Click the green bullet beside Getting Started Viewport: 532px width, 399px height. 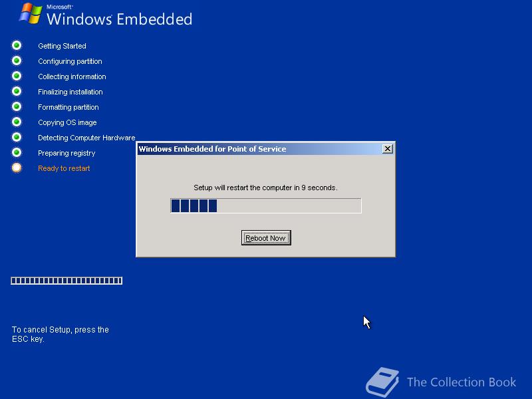tap(17, 45)
